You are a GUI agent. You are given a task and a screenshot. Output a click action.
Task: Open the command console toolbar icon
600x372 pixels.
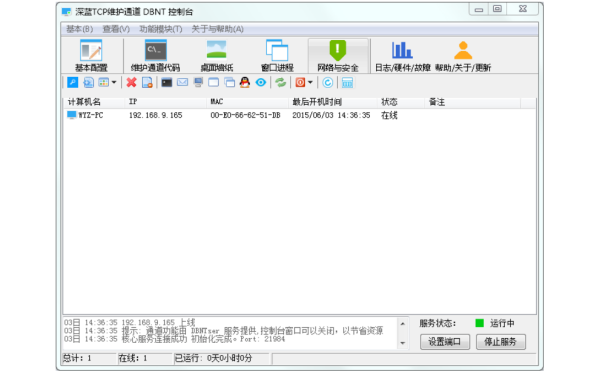click(166, 82)
